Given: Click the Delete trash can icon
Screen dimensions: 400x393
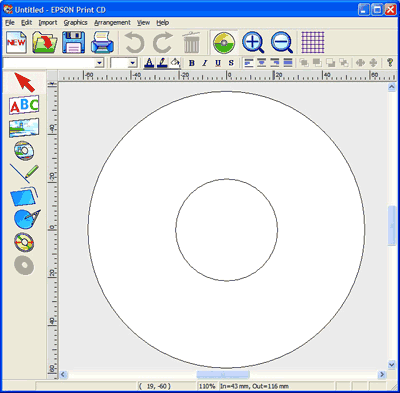Looking at the screenshot, I should 191,42.
